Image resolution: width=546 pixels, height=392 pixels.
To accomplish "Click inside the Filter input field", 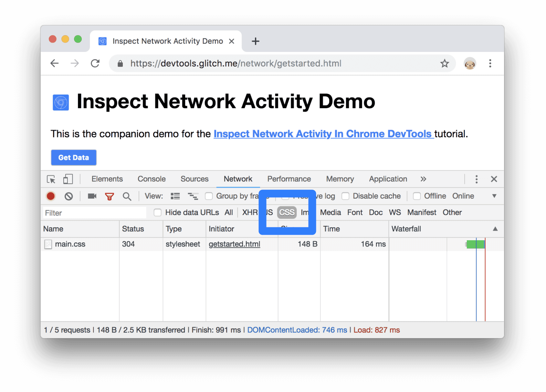I will tap(94, 212).
